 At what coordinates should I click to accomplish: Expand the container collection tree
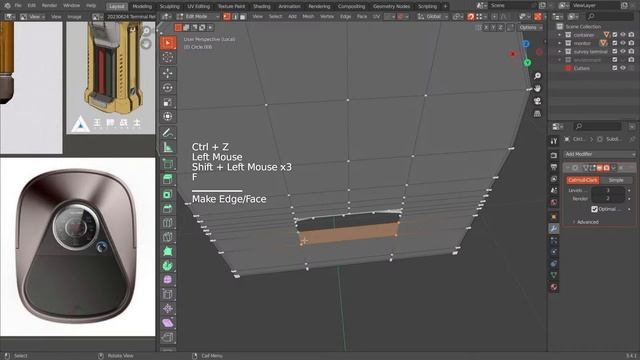[x=560, y=35]
